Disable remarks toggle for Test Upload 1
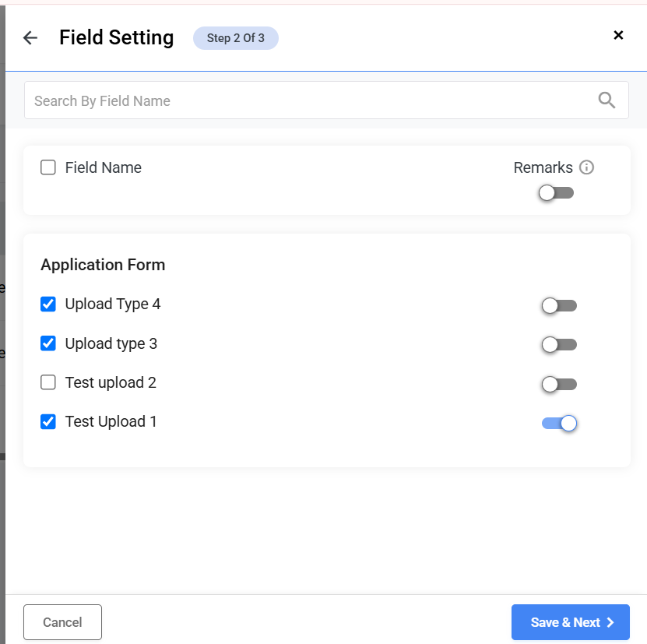This screenshot has height=644, width=647. click(559, 424)
